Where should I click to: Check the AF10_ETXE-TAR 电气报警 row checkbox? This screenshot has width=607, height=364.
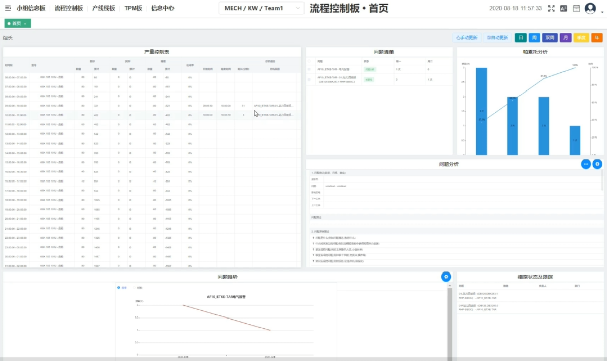coord(309,69)
